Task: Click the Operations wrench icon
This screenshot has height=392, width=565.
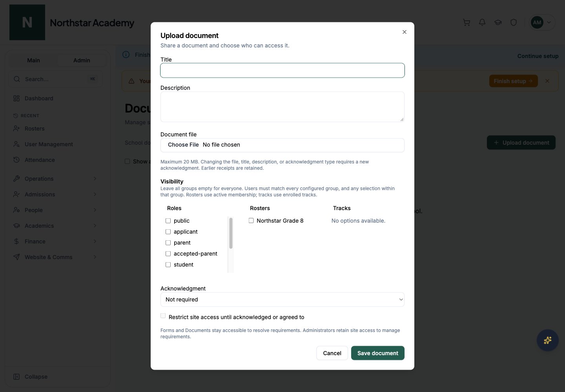Action: pos(16,179)
